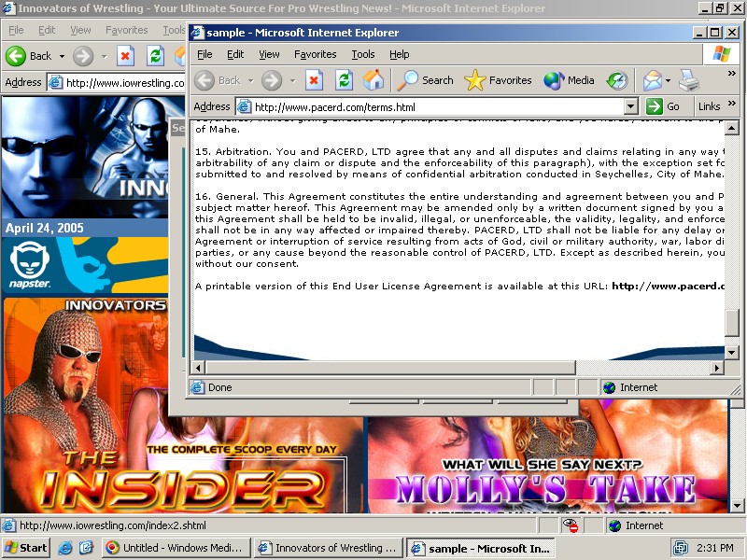
Task: Click second Quick Launch icon beside Internet Explorer
Action: [86, 548]
